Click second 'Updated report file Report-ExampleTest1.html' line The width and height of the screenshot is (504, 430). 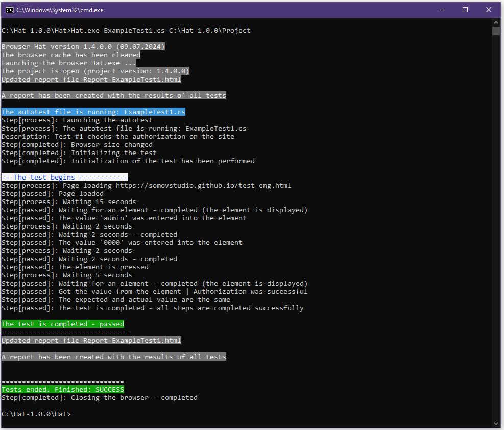(x=91, y=340)
